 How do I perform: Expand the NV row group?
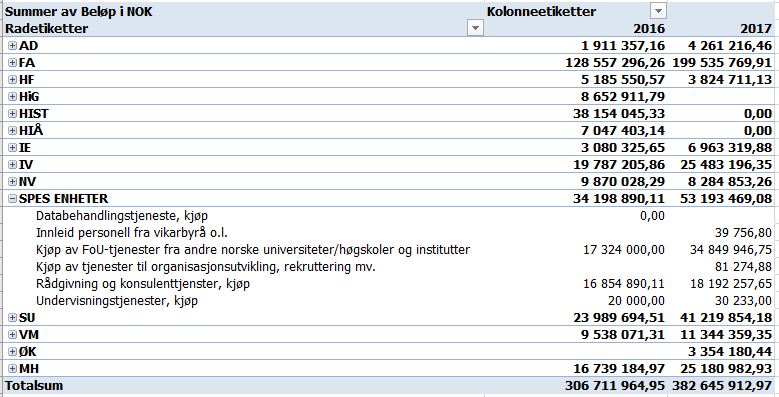coord(13,181)
